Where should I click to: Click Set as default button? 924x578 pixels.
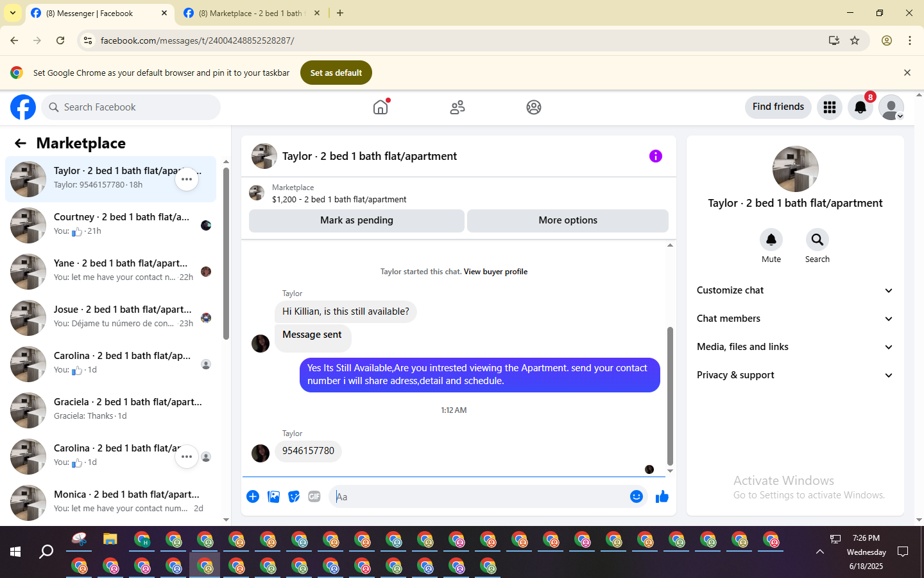(x=336, y=73)
